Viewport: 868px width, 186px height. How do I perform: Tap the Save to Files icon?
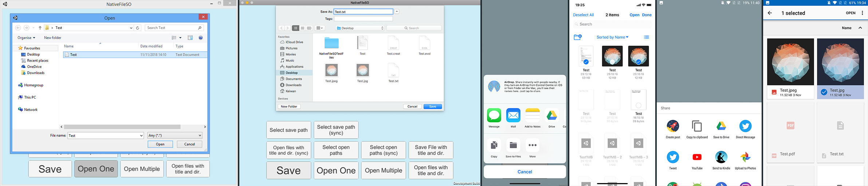513,145
